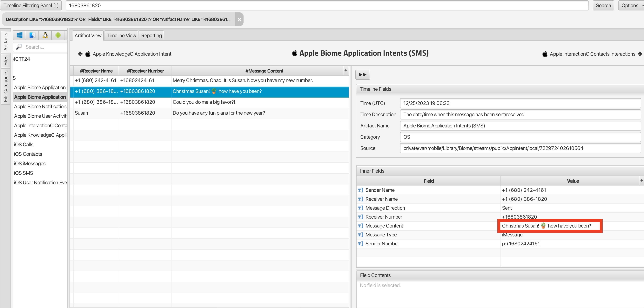Select the Message Direction 'Sent' value

click(x=507, y=208)
